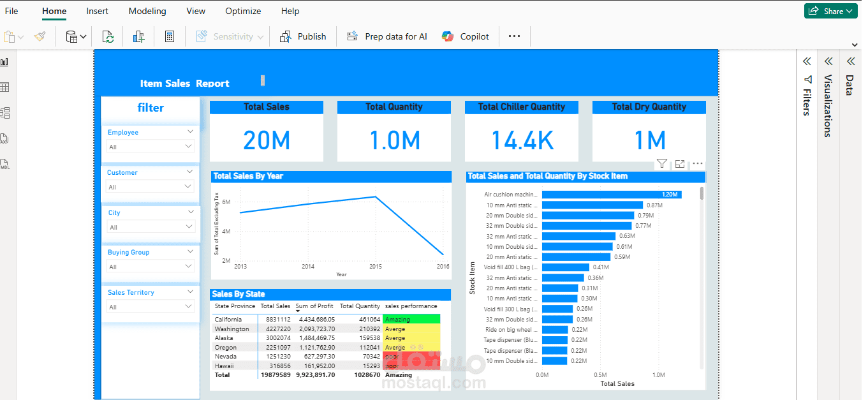Image resolution: width=868 pixels, height=400 pixels.
Task: Click the Alaska state cell
Action: [x=224, y=337]
